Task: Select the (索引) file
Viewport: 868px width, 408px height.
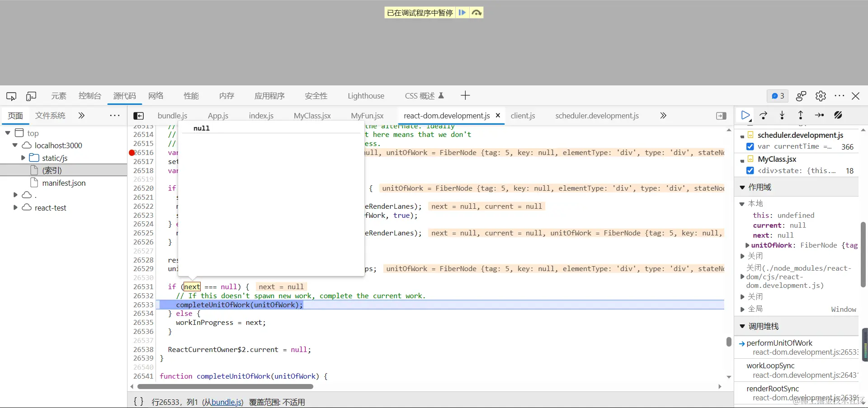Action: 63,170
